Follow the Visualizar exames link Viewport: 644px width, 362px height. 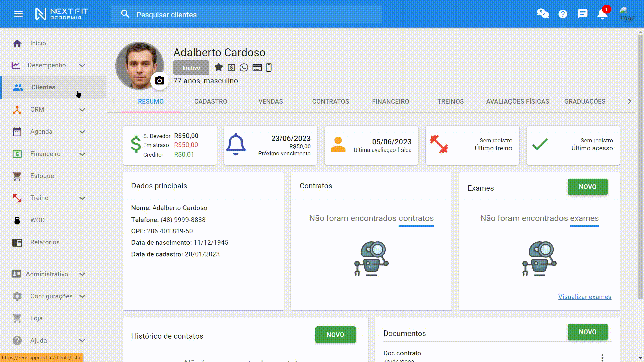585,297
